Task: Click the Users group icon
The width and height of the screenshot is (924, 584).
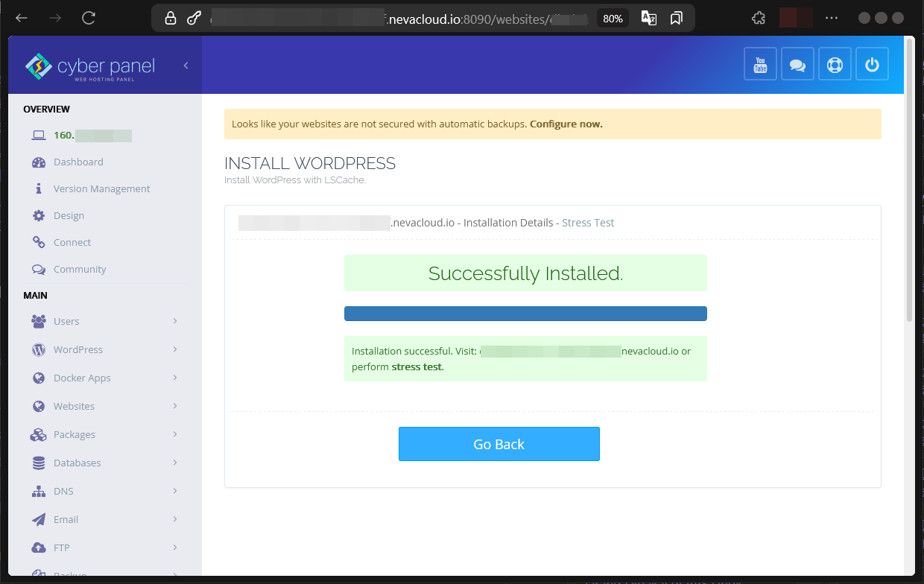Action: [39, 321]
